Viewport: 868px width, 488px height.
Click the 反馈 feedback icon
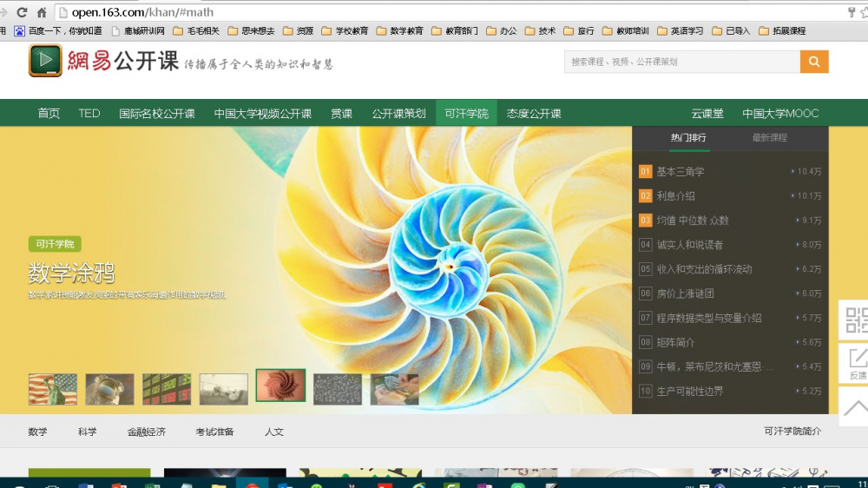[857, 363]
